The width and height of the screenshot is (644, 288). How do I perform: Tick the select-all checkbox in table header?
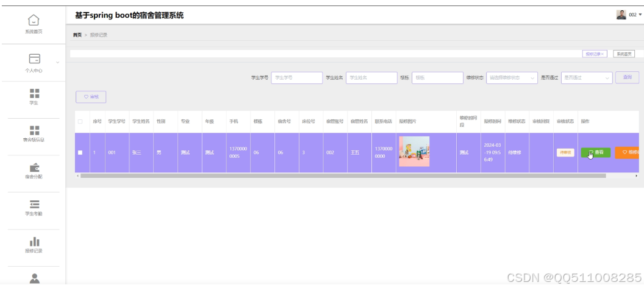[x=80, y=121]
